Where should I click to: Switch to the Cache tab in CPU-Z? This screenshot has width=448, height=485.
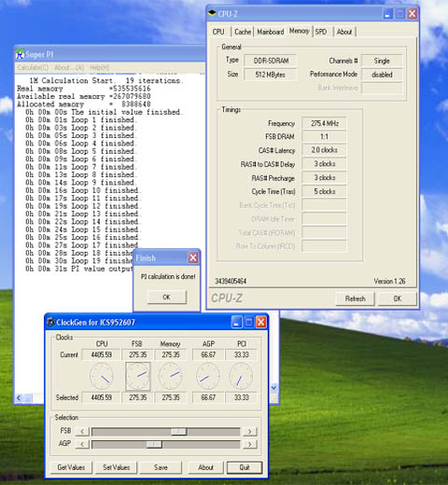coord(243,32)
